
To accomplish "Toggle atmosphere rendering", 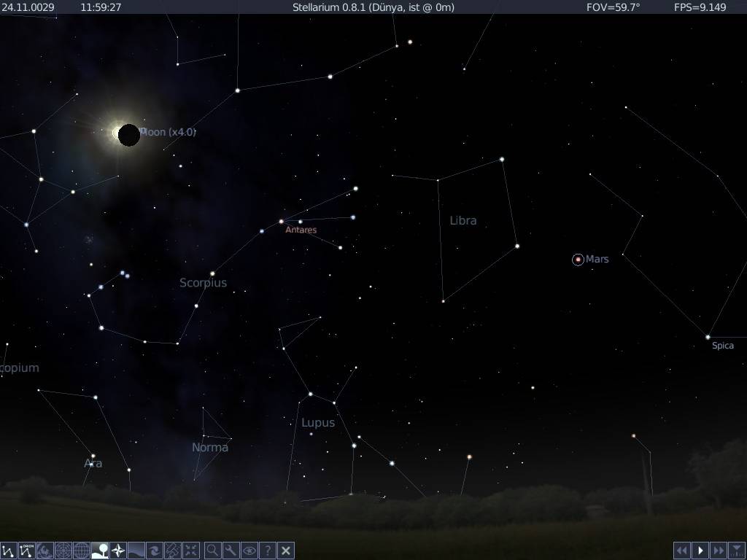I will click(136, 550).
